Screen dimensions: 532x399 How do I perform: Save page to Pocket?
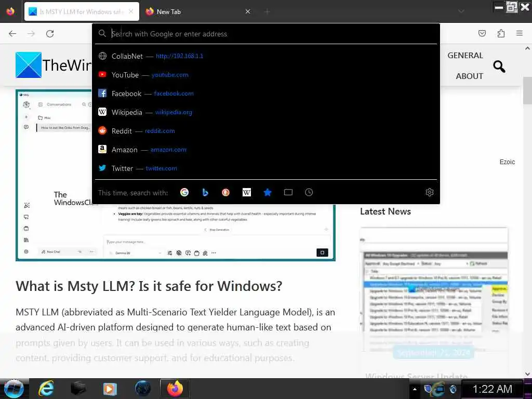(x=482, y=33)
